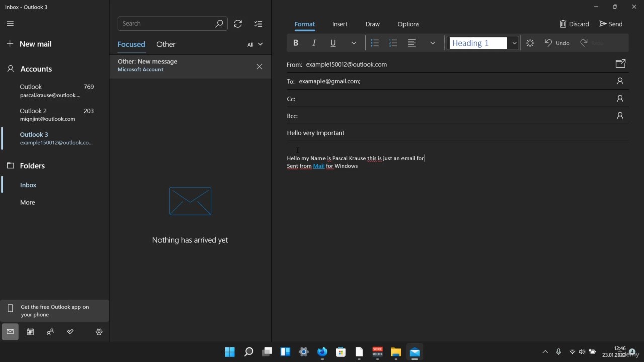Open contact picker for the To field

tap(620, 81)
